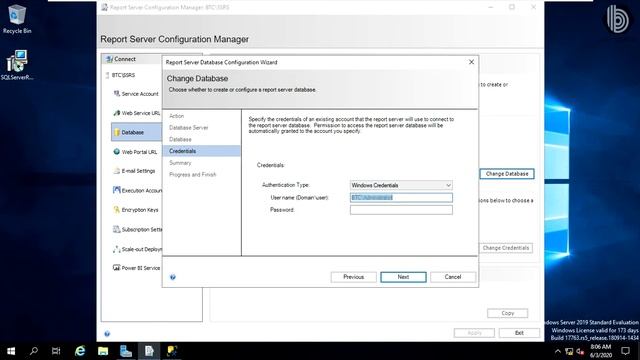Select the Database page icon
Screen dimensions: 640x360
[117, 132]
